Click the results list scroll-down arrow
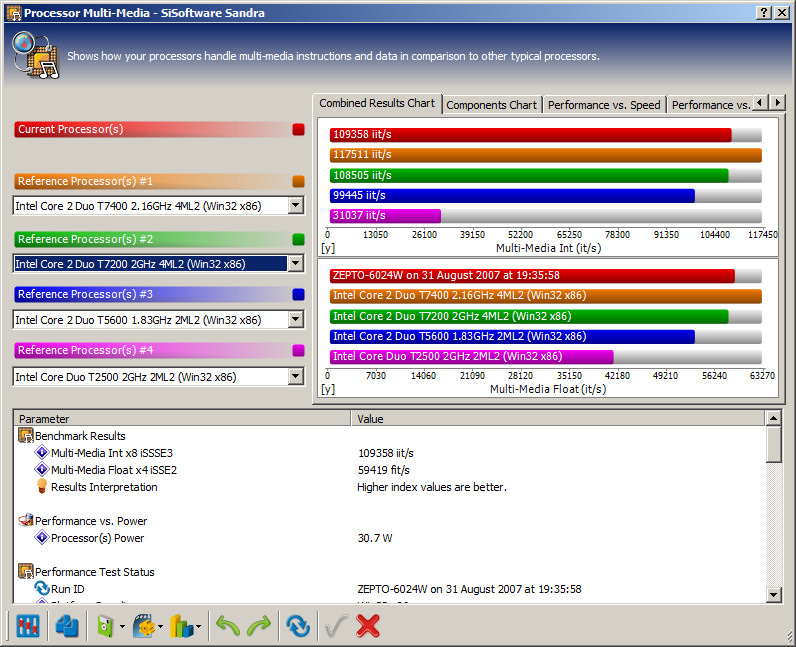 point(773,595)
